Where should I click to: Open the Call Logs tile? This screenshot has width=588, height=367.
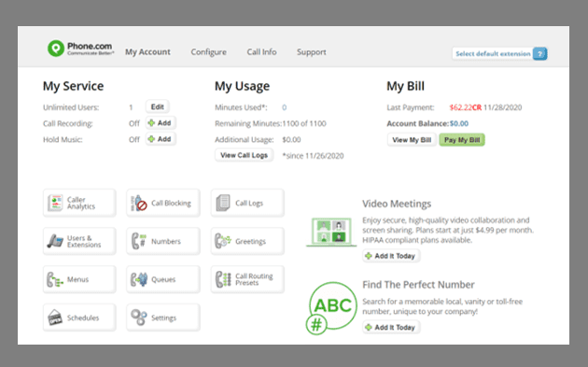[247, 203]
